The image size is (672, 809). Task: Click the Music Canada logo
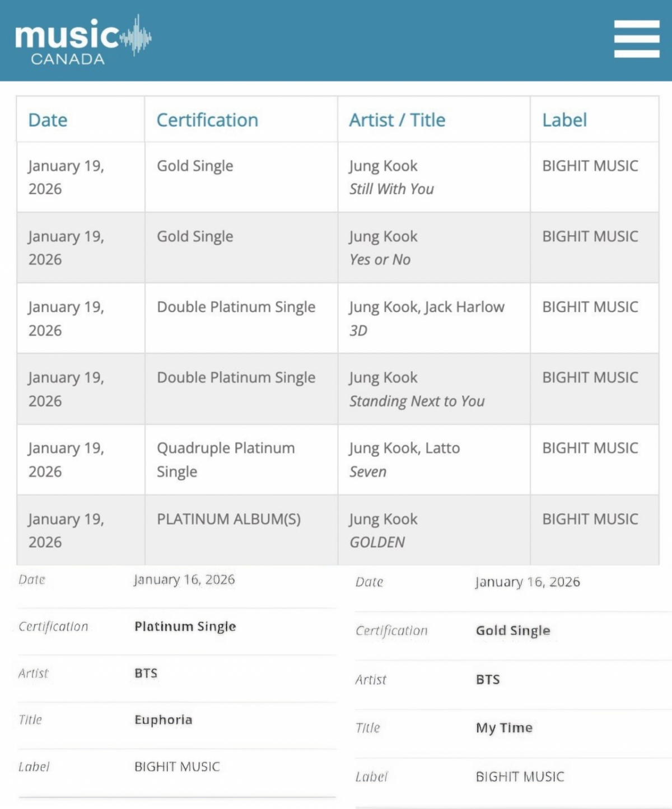click(x=83, y=40)
